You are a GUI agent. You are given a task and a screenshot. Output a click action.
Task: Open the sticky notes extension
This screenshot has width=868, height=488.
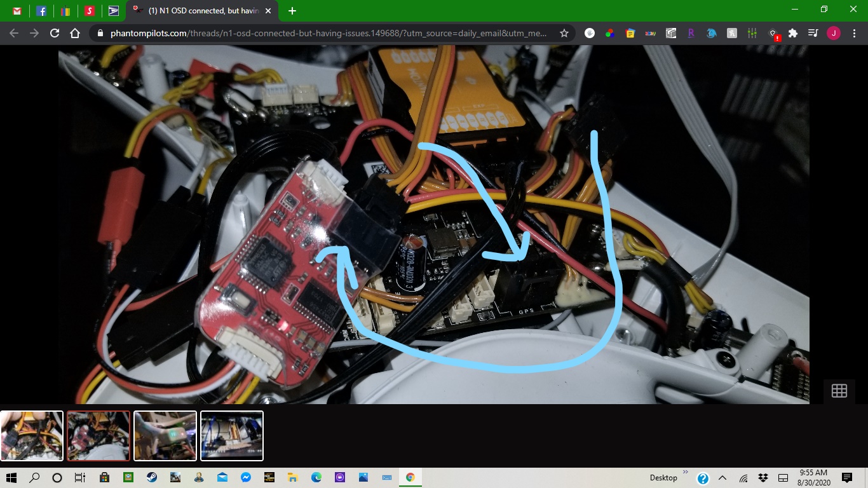(630, 33)
